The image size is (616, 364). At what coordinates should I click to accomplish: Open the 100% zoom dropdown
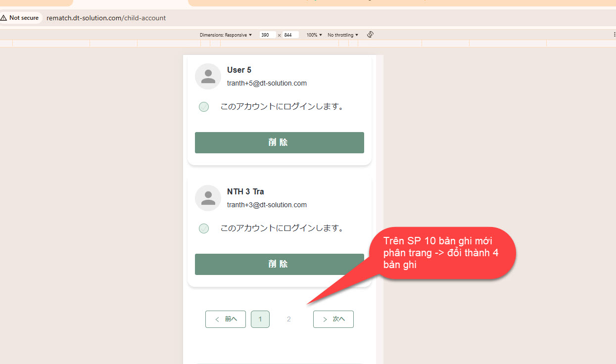[314, 35]
